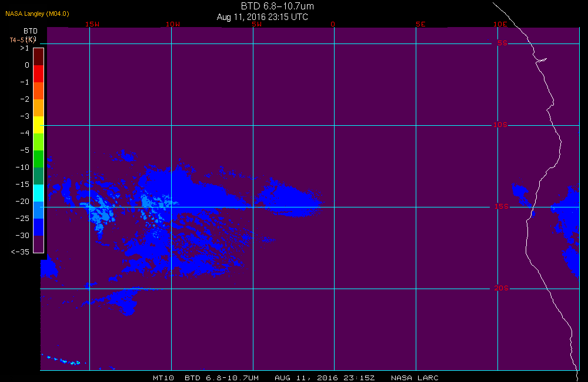588x382 pixels.
Task: Click the yellow colorbar segment
Action: [39, 125]
